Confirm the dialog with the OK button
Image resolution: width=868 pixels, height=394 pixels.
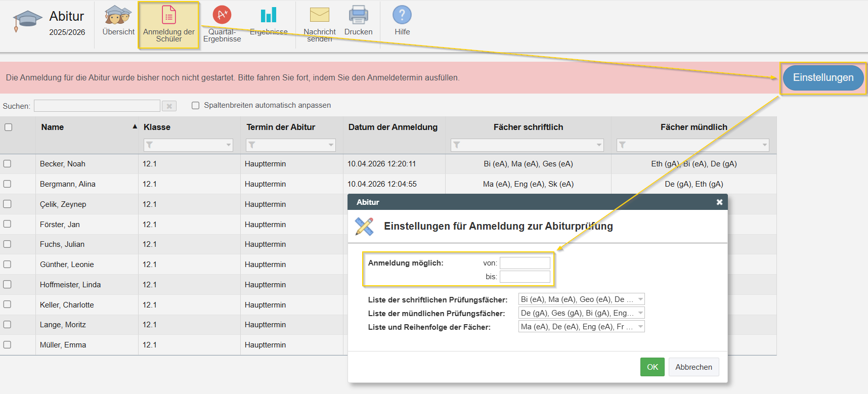[x=652, y=367]
